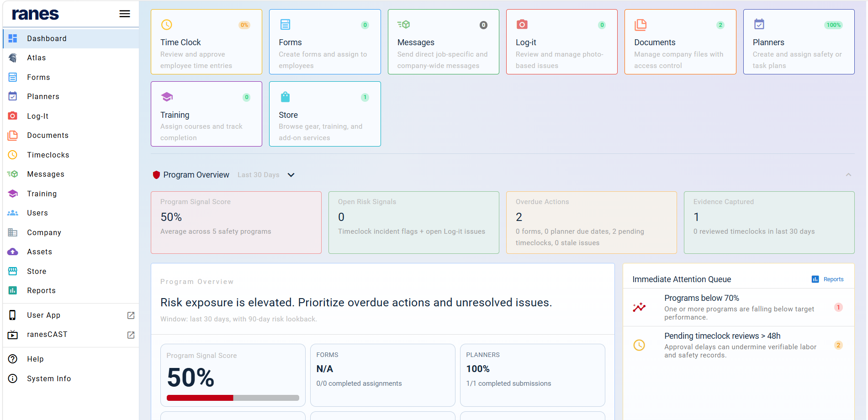The width and height of the screenshot is (868, 420).
Task: Click the Timeclocks clock icon in sidebar
Action: tap(13, 155)
